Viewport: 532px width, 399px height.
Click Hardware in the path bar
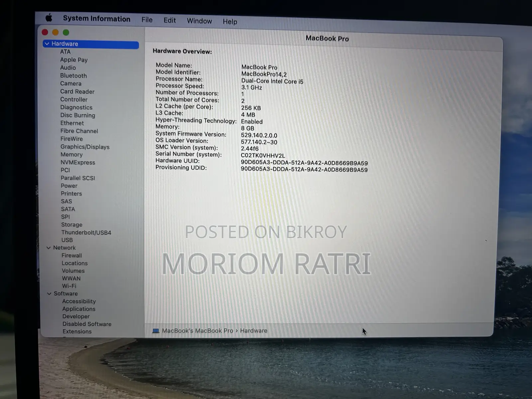click(254, 331)
